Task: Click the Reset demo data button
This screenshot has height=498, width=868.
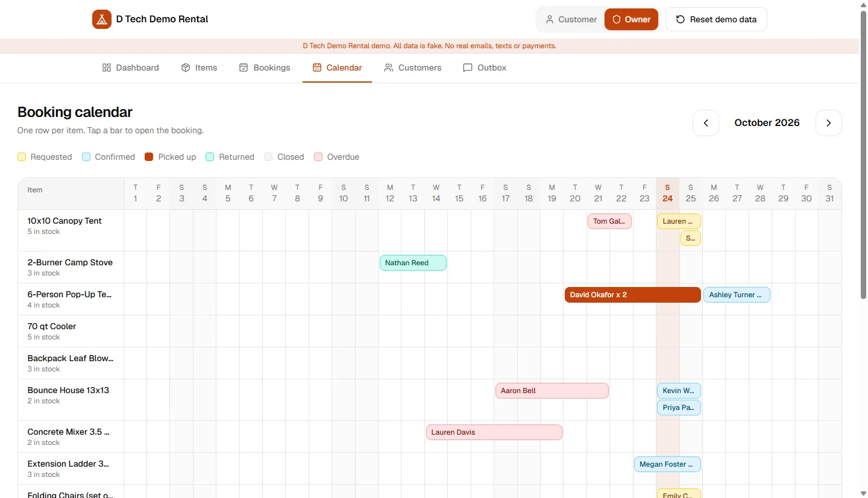Action: pyautogui.click(x=716, y=19)
